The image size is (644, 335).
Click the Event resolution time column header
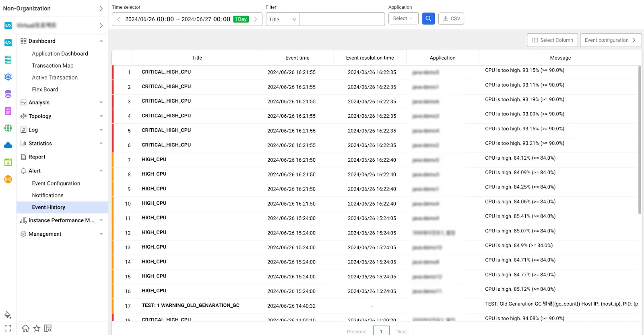click(x=370, y=58)
